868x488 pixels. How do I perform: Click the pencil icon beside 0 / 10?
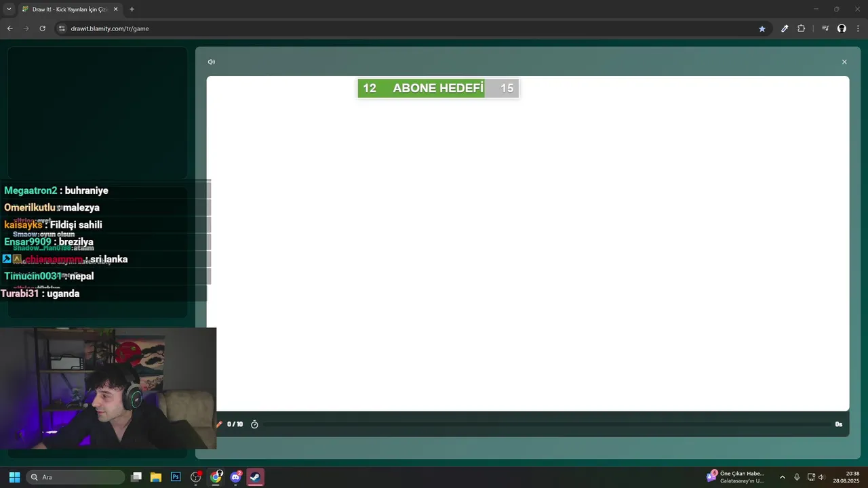(219, 424)
